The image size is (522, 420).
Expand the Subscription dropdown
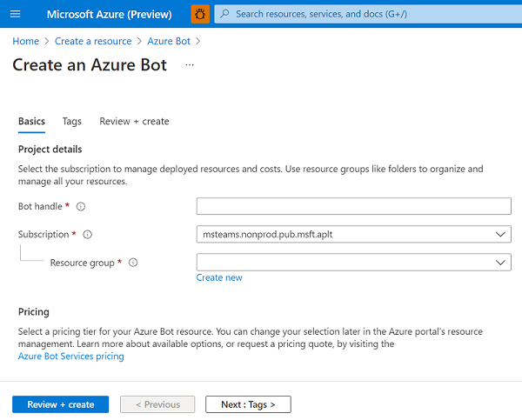click(354, 234)
